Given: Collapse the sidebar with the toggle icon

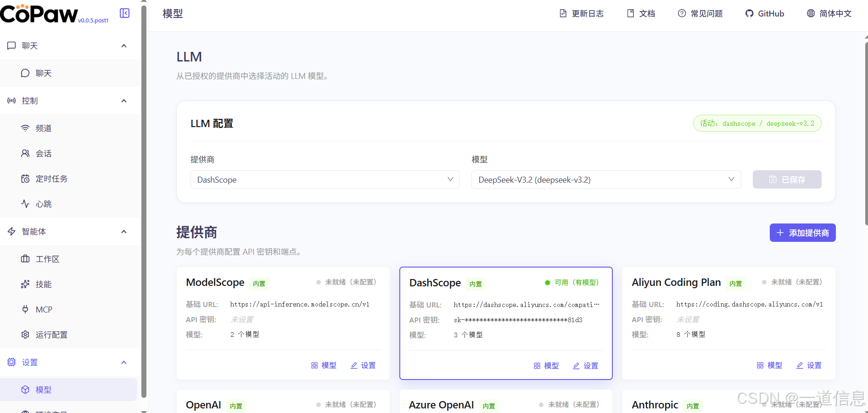Looking at the screenshot, I should (x=124, y=13).
